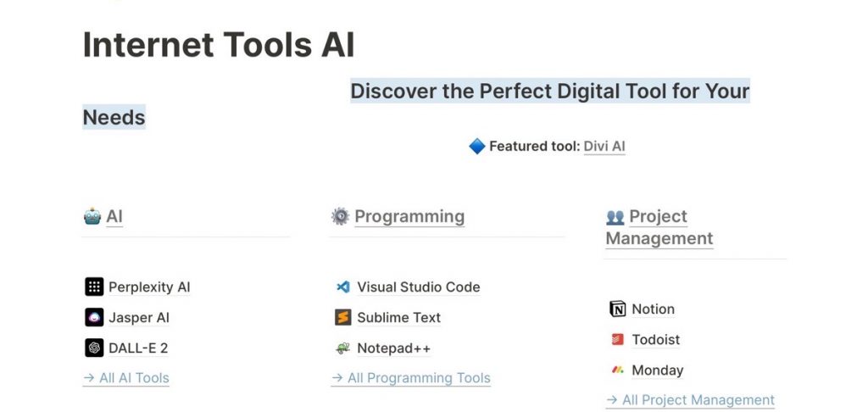Click the Notion logo icon
Viewport: 868px width, 412px height.
point(617,309)
